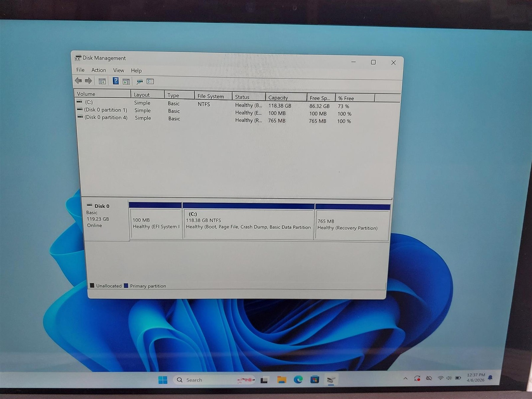This screenshot has height=399, width=532.
Task: Open File Explorer from the taskbar
Action: tap(282, 380)
